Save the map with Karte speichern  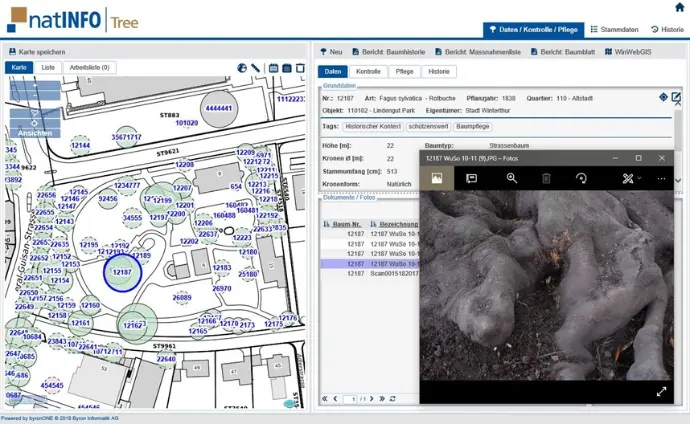(37, 52)
